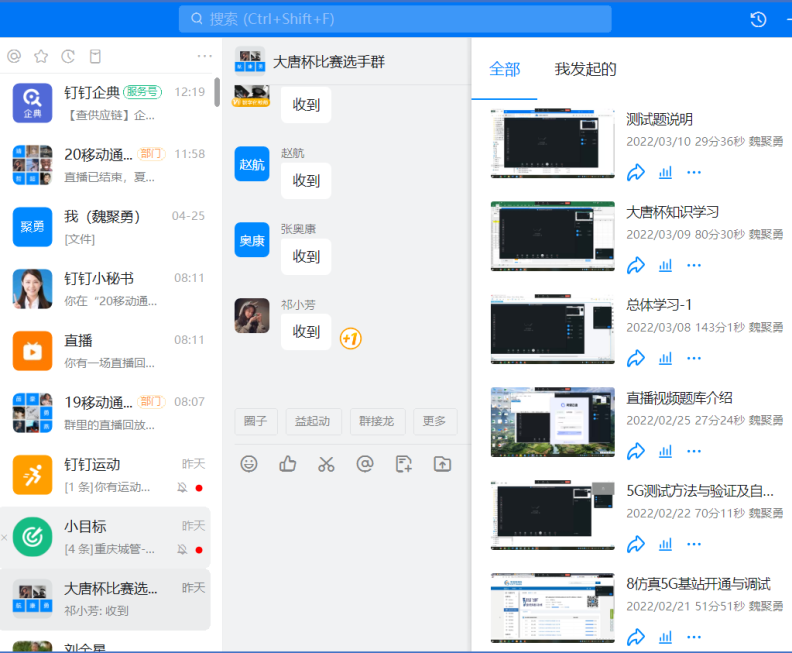This screenshot has height=653, width=792.
Task: Click the 大唐杯比赛选手群 chat header avatar
Action: 250,62
